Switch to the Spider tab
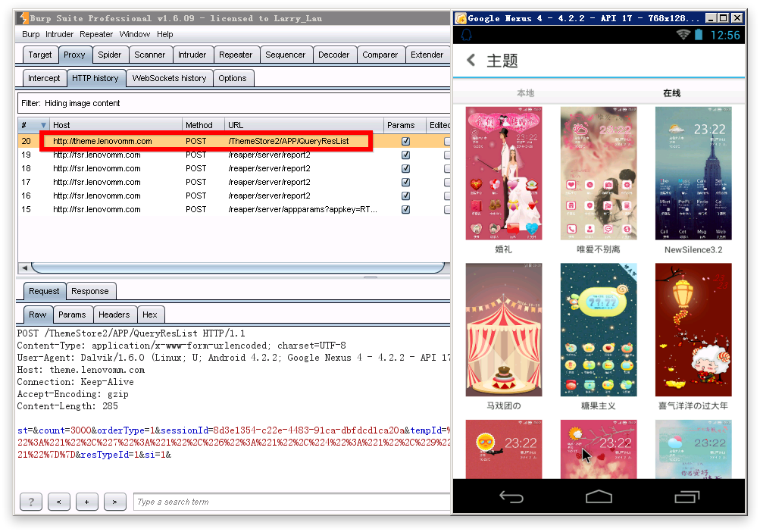 tap(110, 55)
